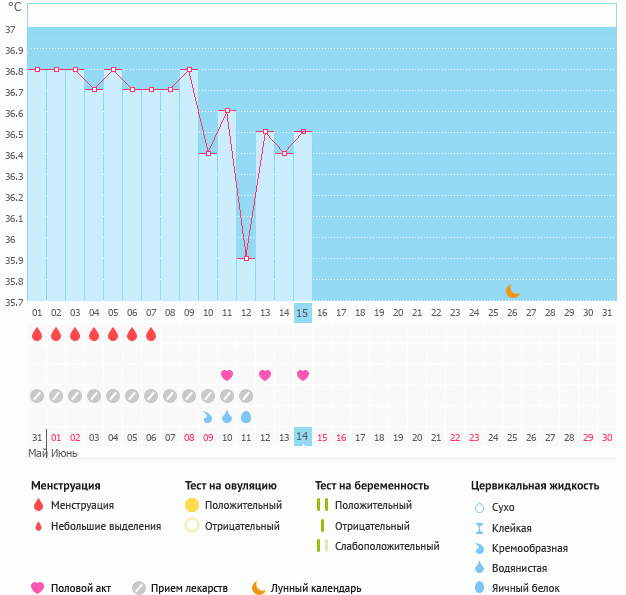
Task: Click the 36.4 temperature point on day 10
Action: [x=208, y=153]
